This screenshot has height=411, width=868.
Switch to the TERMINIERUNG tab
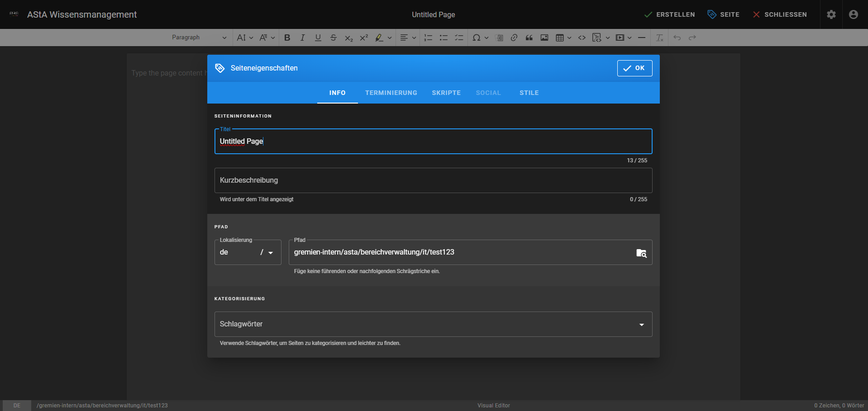[x=391, y=93]
